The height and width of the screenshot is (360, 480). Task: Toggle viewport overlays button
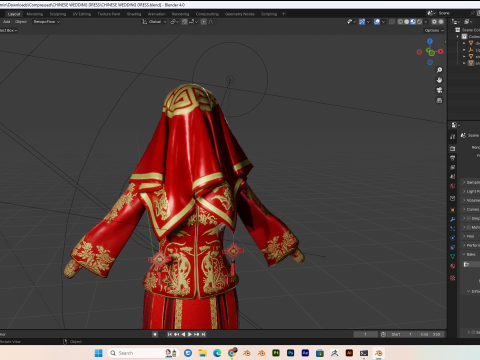tap(377, 22)
